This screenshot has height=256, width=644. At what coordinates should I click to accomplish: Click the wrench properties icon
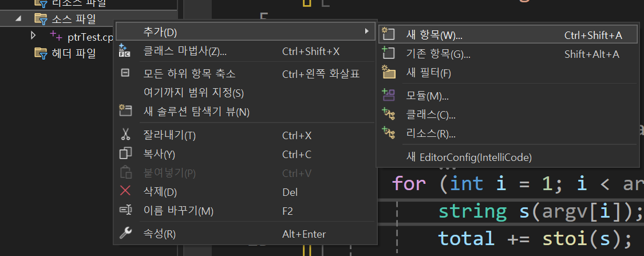[x=125, y=233]
